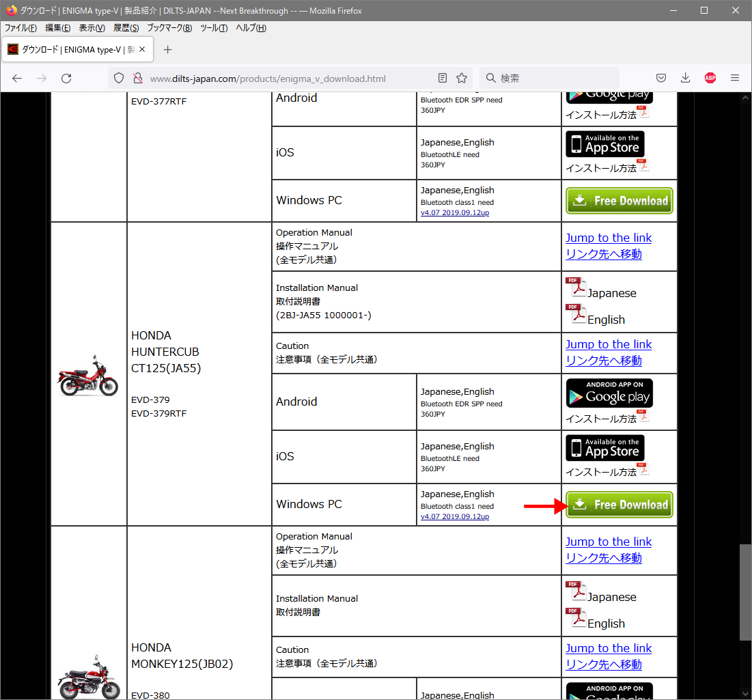Open the MONKEY125 Operation Manual 'Jump to the link'
The image size is (752, 700).
608,542
